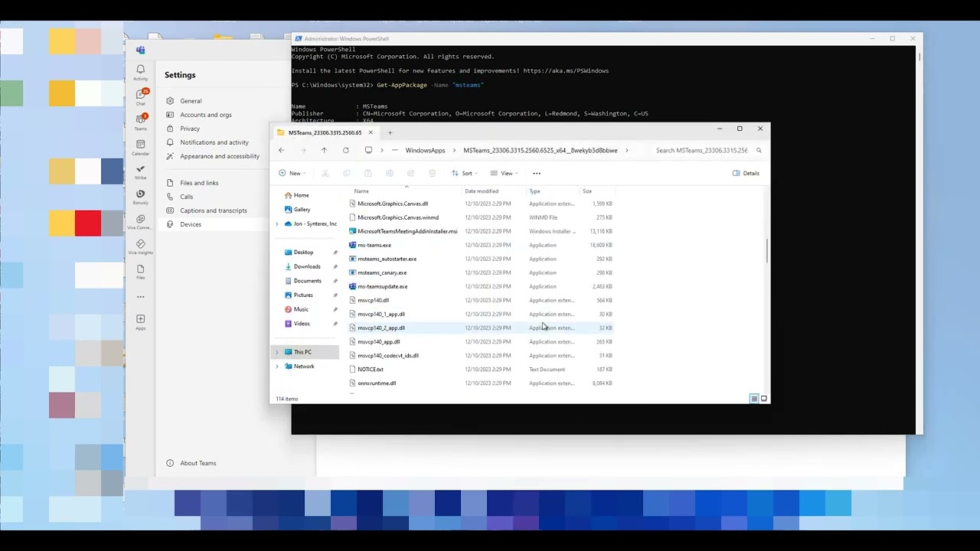Click the Copy icon in Explorer toolbar
The width and height of the screenshot is (980, 551).
(x=347, y=173)
